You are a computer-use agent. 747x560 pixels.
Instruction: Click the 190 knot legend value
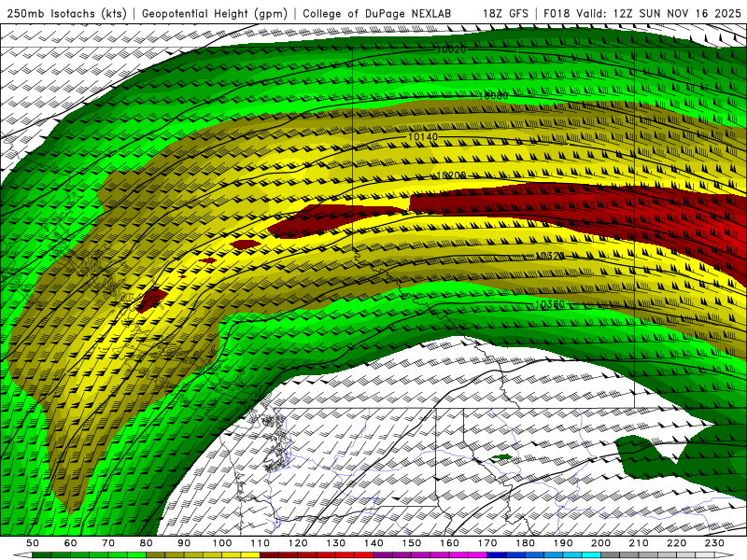(563, 543)
